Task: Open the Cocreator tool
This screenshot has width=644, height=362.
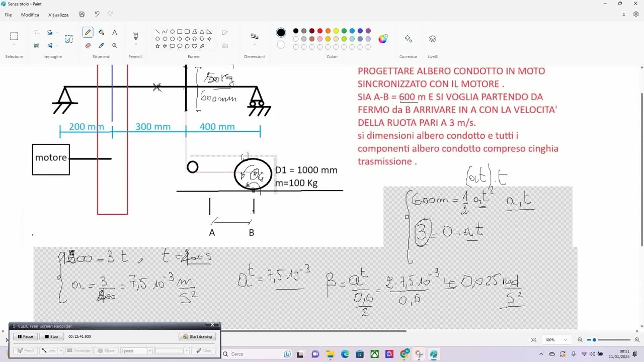Action: [408, 39]
